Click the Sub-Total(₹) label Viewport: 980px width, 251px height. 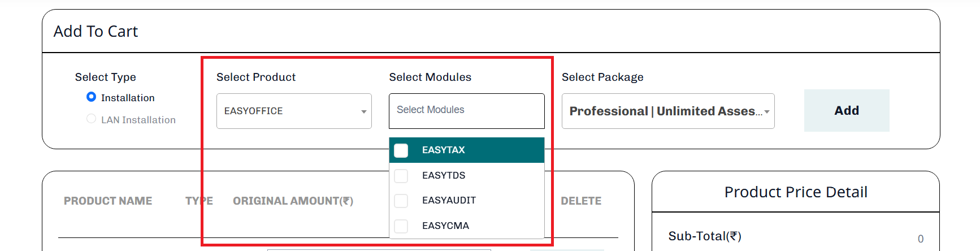coord(704,236)
